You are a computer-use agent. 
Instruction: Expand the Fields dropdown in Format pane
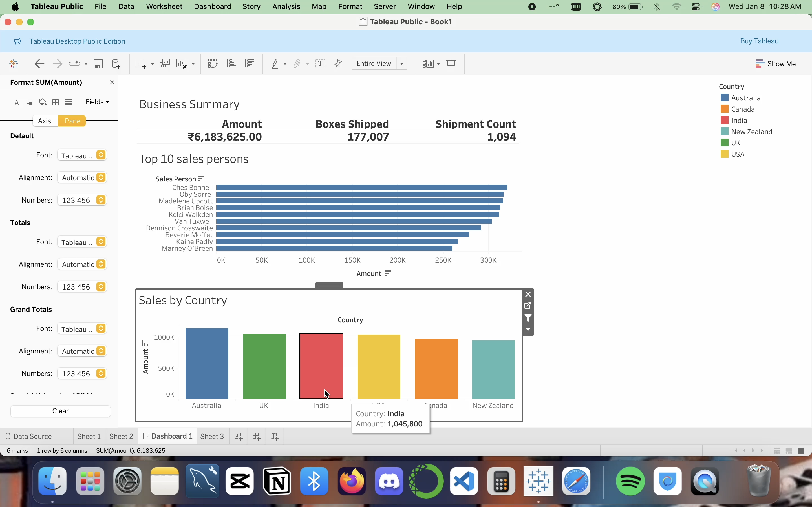coord(98,102)
